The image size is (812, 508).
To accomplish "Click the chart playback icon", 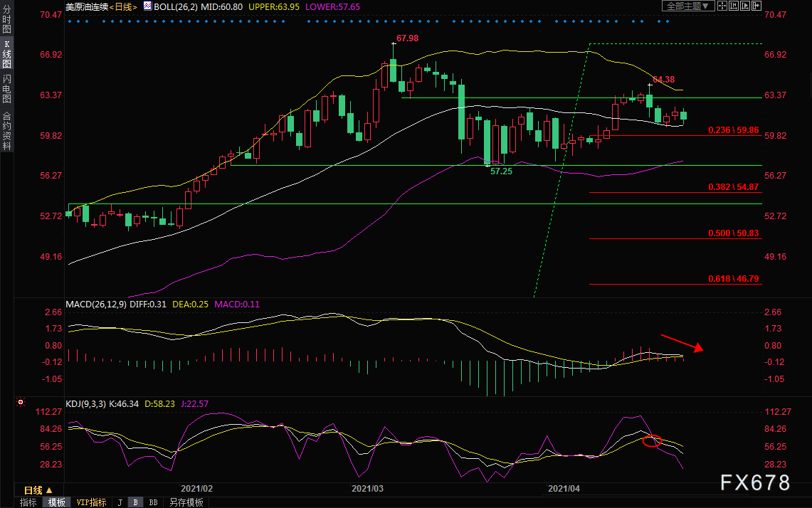I will 745,6.
